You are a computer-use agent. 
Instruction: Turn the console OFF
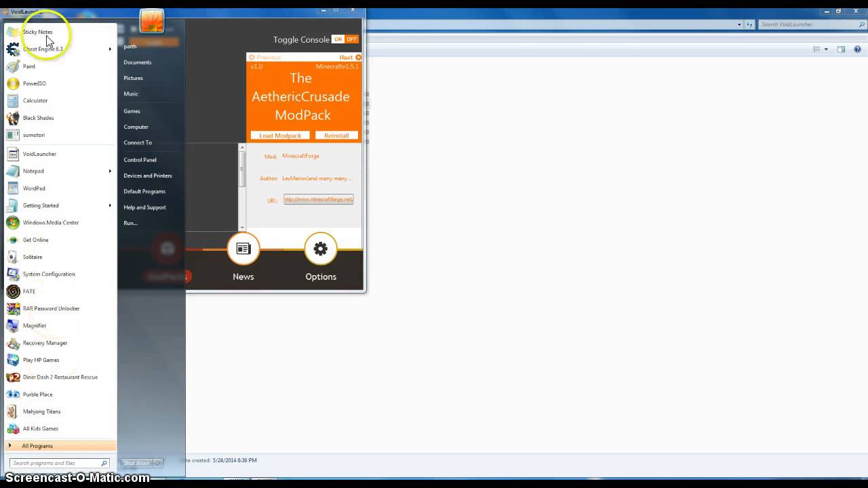351,39
